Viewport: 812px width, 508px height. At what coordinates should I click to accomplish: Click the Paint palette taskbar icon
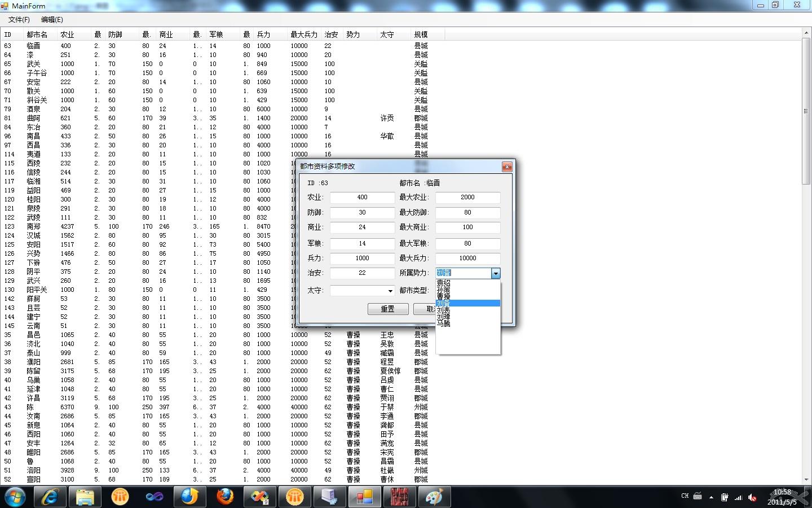[x=434, y=497]
